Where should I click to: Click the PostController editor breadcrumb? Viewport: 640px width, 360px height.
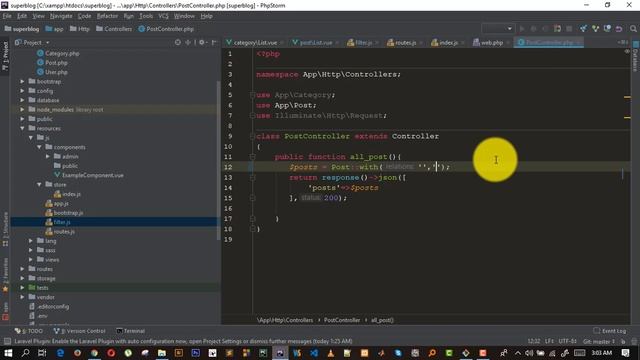tap(342, 320)
